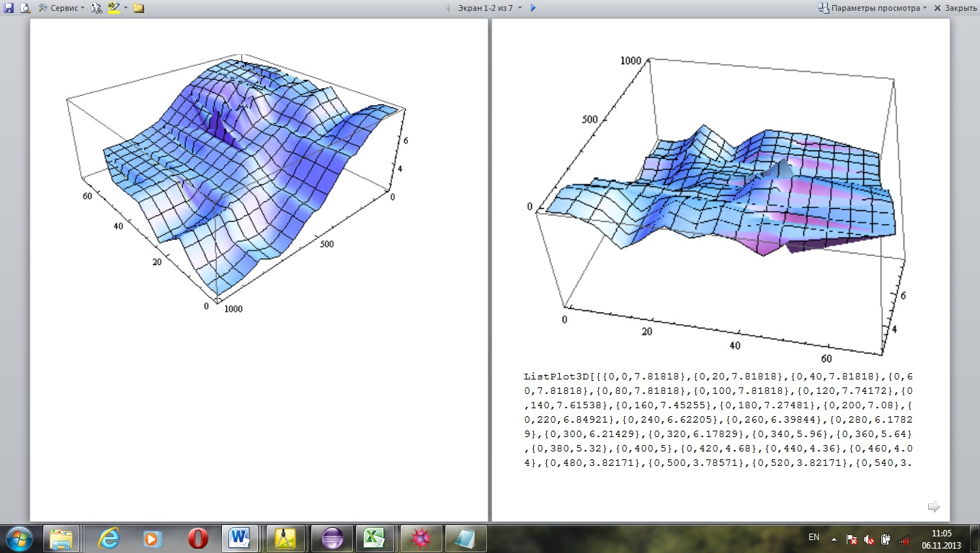Click the translation mini-translator icon
Viewport: 980px width, 553px height.
coord(97,8)
